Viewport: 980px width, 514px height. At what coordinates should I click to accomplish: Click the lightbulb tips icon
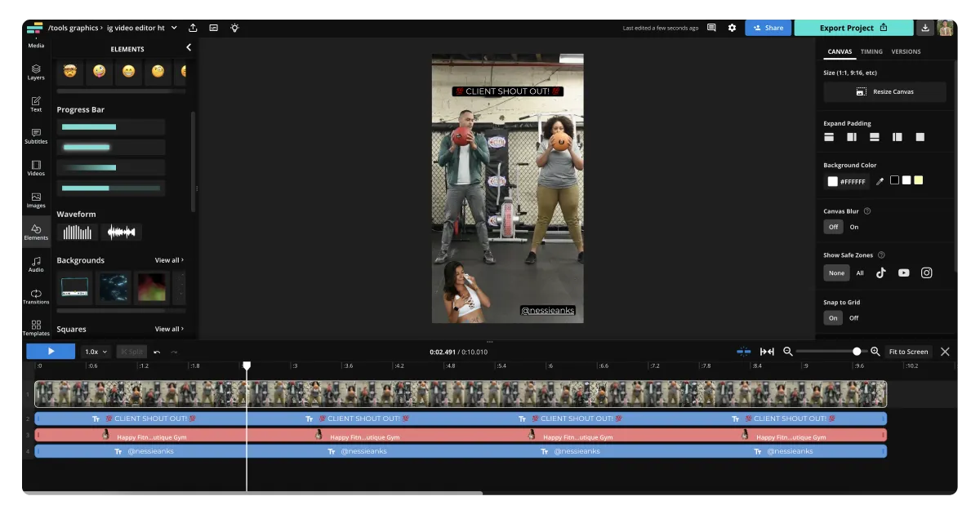pos(234,28)
